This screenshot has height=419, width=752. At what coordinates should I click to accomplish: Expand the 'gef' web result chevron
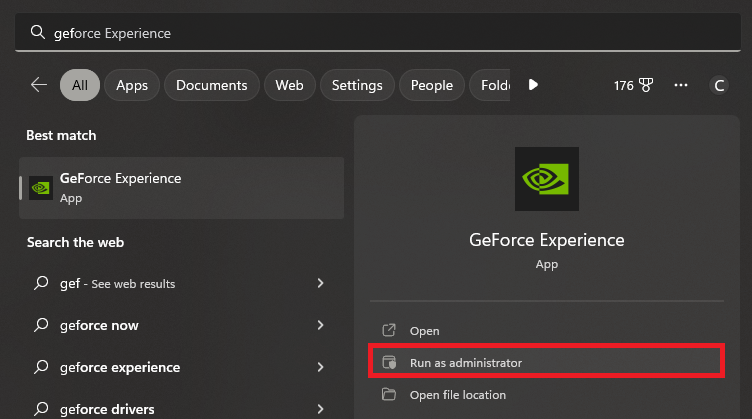click(320, 284)
